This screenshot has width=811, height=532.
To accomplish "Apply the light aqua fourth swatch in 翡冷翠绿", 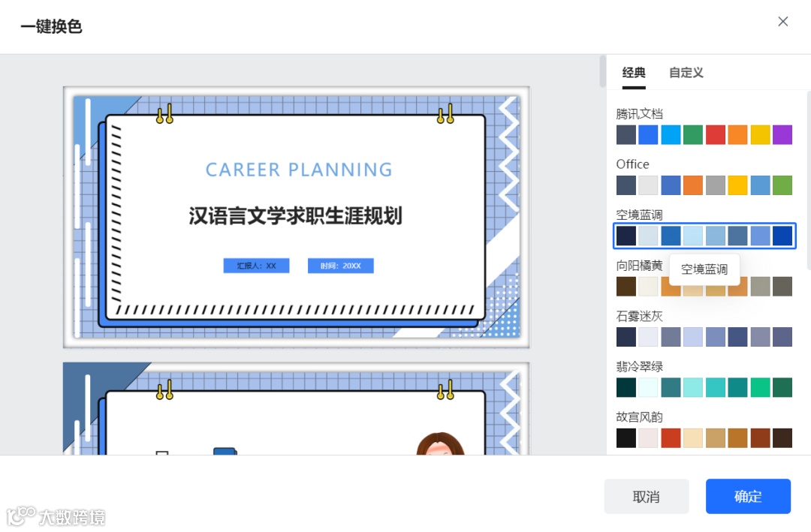I will coord(693,388).
